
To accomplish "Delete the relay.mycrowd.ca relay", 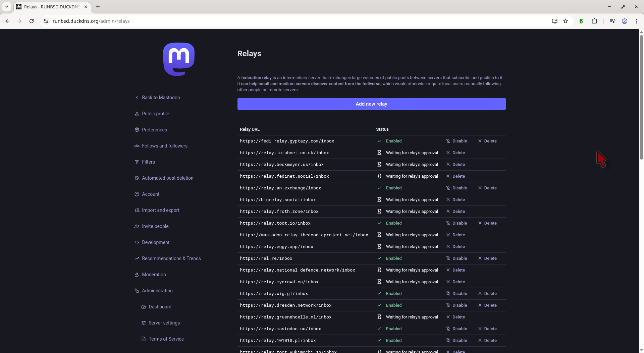I will (455, 282).
